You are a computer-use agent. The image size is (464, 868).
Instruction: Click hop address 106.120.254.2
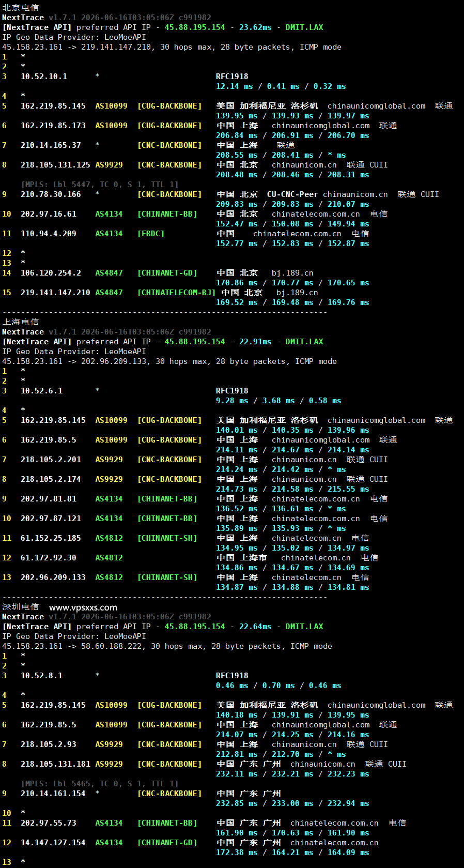[x=51, y=273]
